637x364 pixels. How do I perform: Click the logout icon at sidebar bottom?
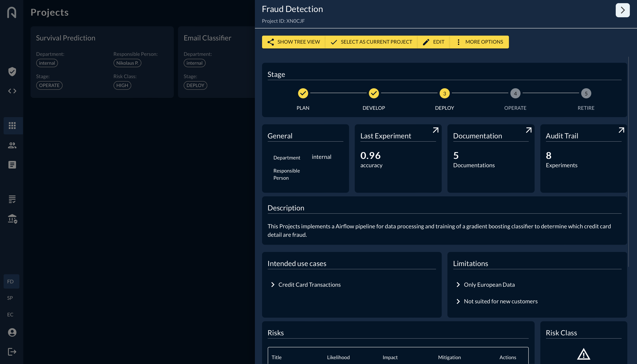(12, 352)
